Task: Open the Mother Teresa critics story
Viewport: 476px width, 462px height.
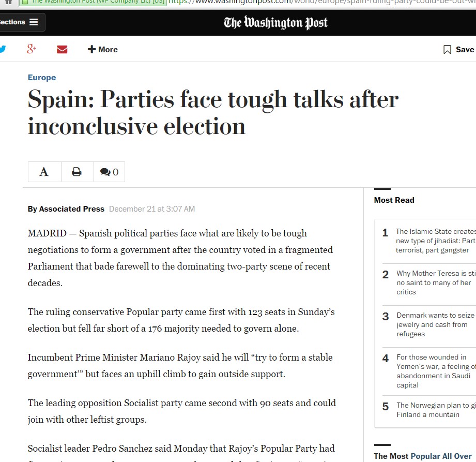Action: coord(435,282)
